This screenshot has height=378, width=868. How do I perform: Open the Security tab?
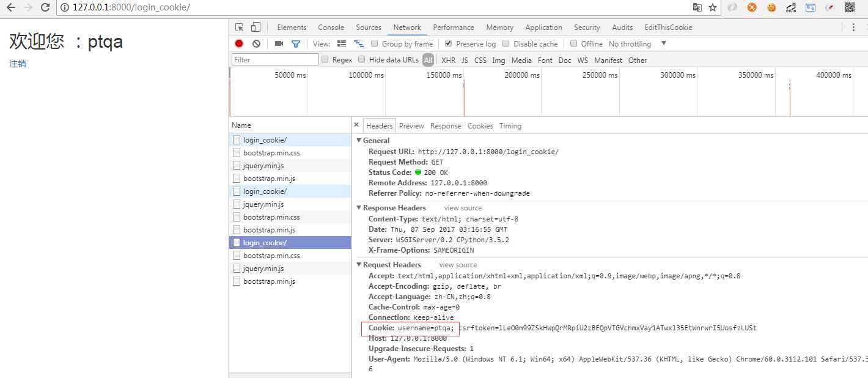click(587, 28)
